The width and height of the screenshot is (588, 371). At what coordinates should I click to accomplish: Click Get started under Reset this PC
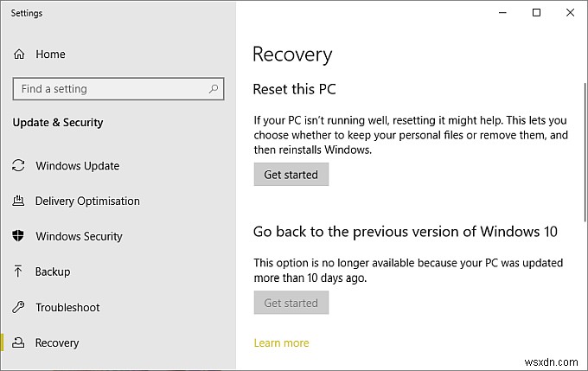click(x=291, y=175)
